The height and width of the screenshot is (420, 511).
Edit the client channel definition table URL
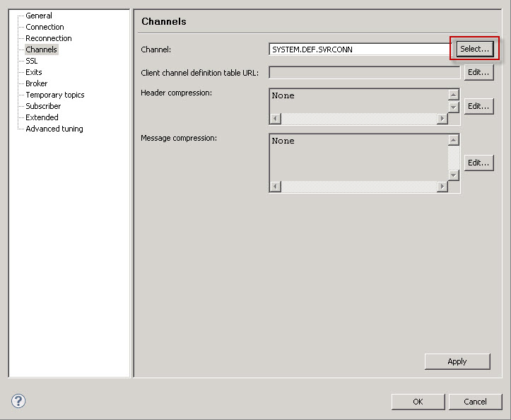coord(478,72)
